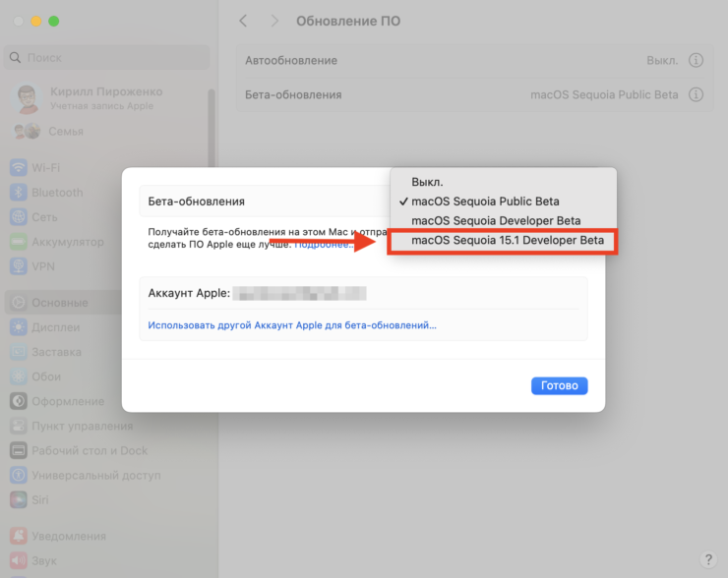Select the Обои wallpaper icon
This screenshot has height=578, width=728.
coord(19,376)
